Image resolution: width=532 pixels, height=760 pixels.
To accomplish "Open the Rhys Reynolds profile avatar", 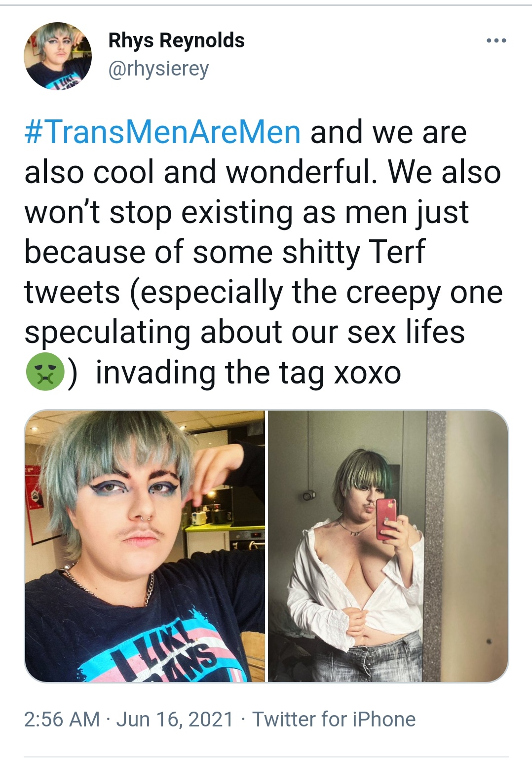I will click(x=58, y=56).
